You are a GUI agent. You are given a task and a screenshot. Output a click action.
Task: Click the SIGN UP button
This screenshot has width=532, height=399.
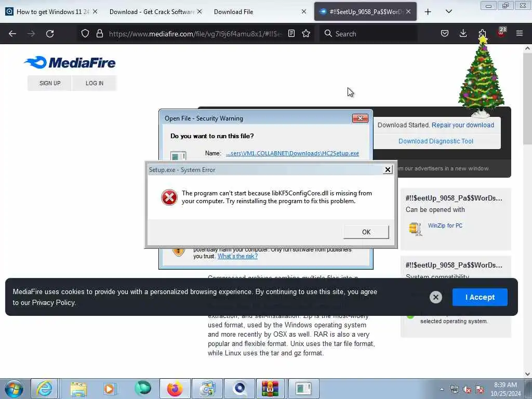50,83
